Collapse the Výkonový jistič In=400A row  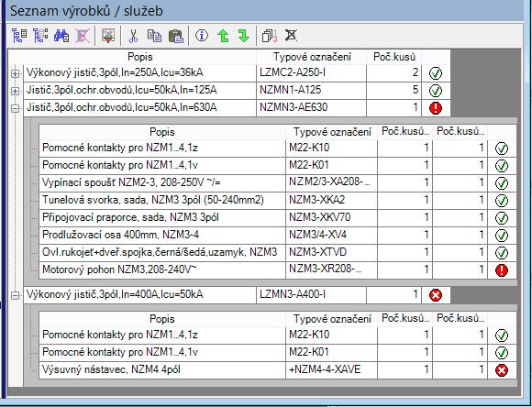click(15, 295)
